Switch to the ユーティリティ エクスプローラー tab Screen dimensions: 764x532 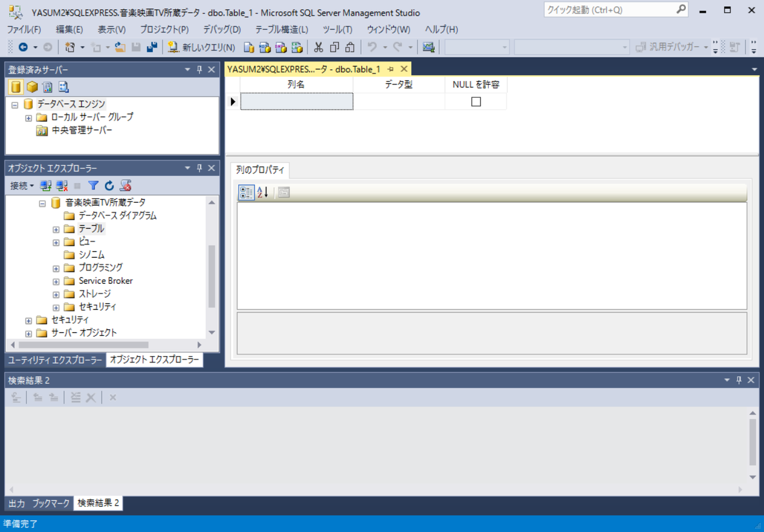pyautogui.click(x=55, y=360)
